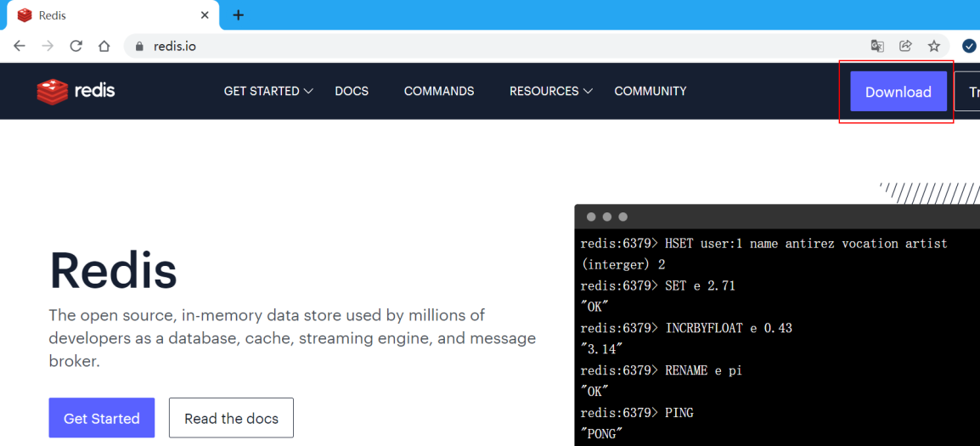
Task: Click the INCRBYFLOAT e 0.43 line
Action: click(686, 328)
